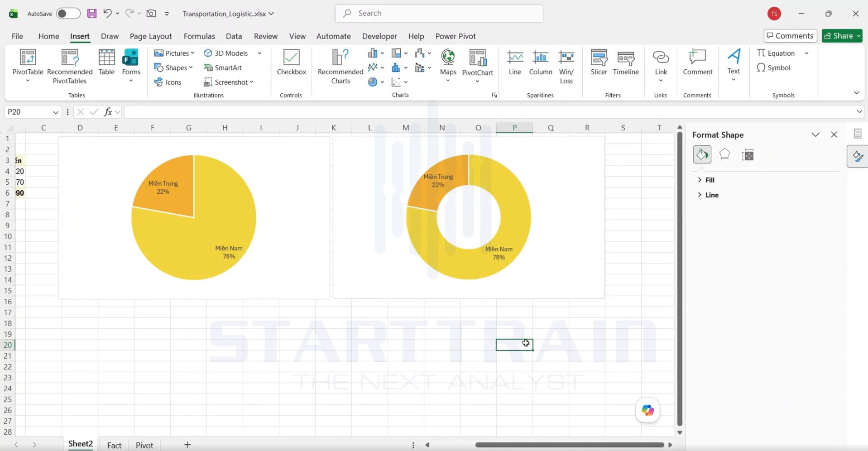Click into the Search box
This screenshot has height=451, width=868.
[439, 14]
